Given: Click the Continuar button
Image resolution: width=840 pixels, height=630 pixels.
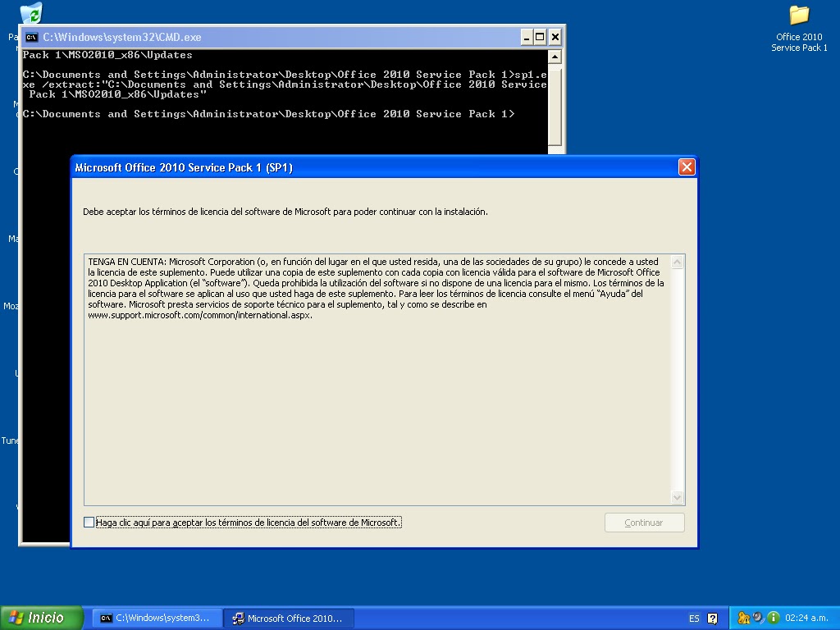Looking at the screenshot, I should pyautogui.click(x=645, y=522).
